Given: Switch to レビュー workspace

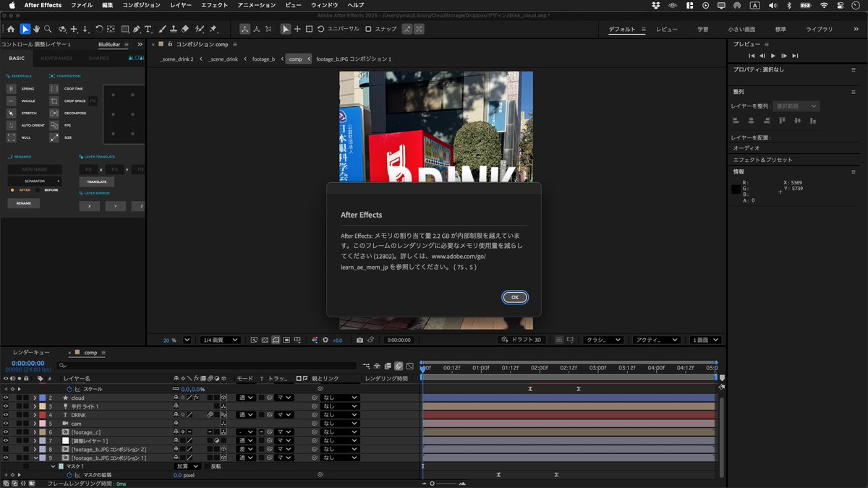Looking at the screenshot, I should click(667, 29).
